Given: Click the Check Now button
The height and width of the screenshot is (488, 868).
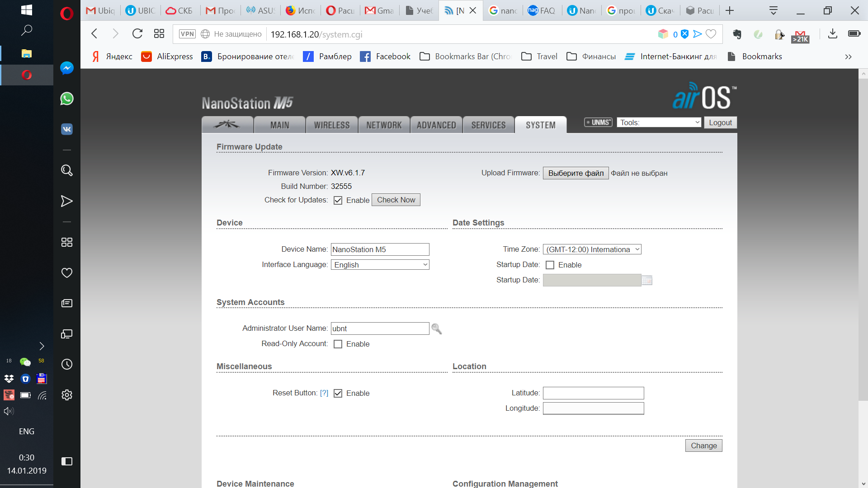Looking at the screenshot, I should (396, 200).
